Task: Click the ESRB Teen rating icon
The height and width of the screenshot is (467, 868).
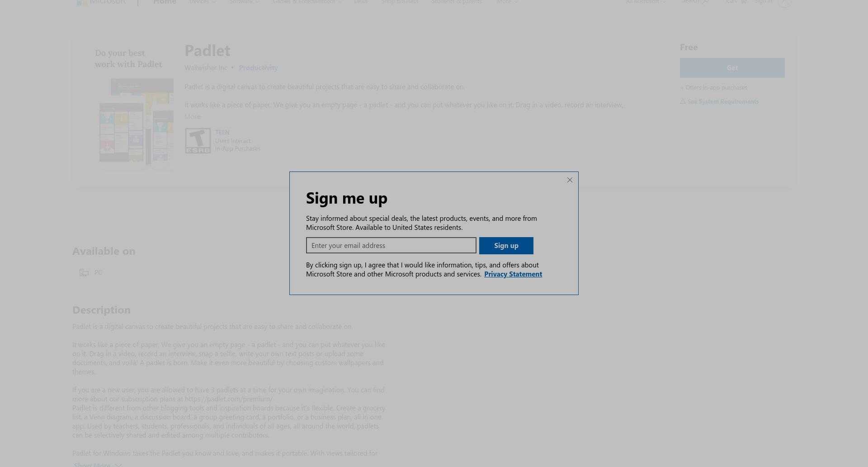Action: [x=198, y=141]
